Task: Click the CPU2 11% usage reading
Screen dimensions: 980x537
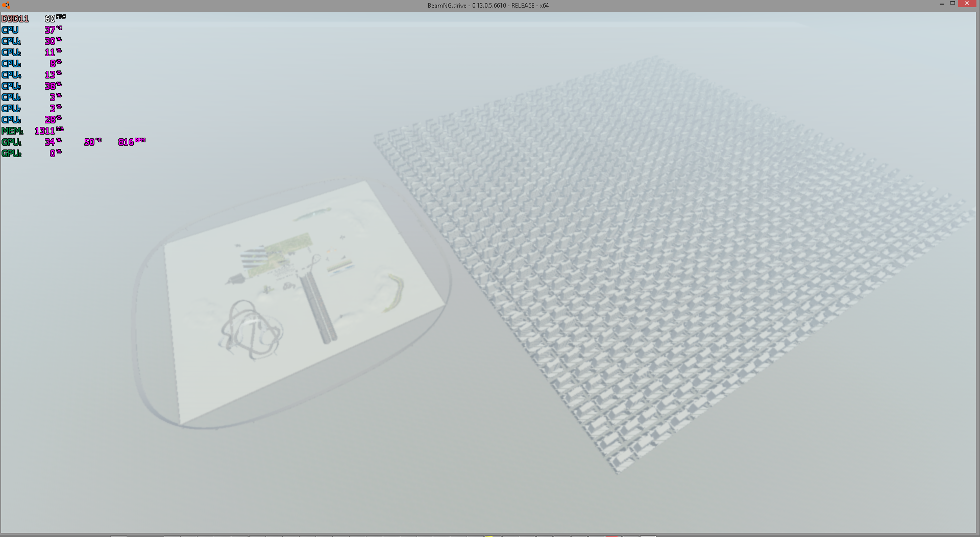Action: (53, 52)
